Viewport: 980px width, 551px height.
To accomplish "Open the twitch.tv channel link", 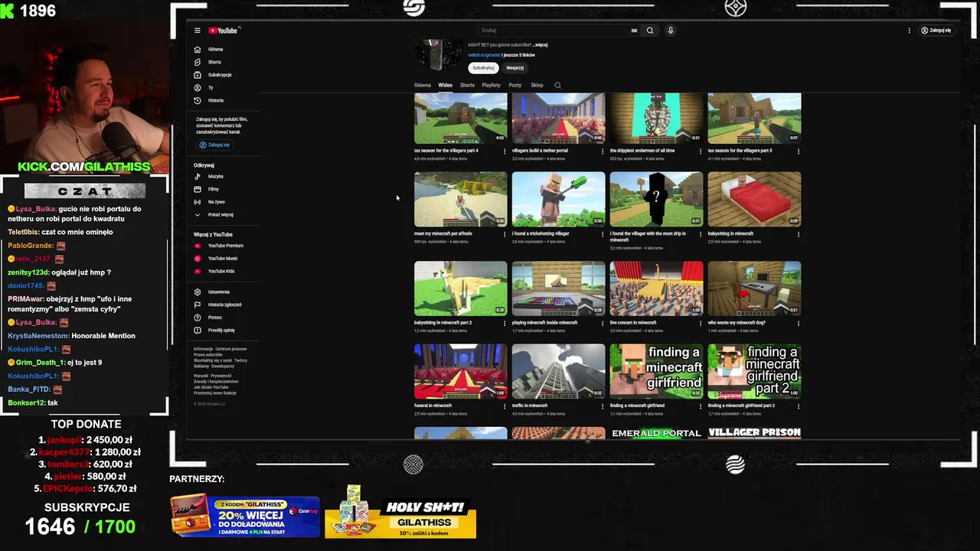I will click(484, 55).
